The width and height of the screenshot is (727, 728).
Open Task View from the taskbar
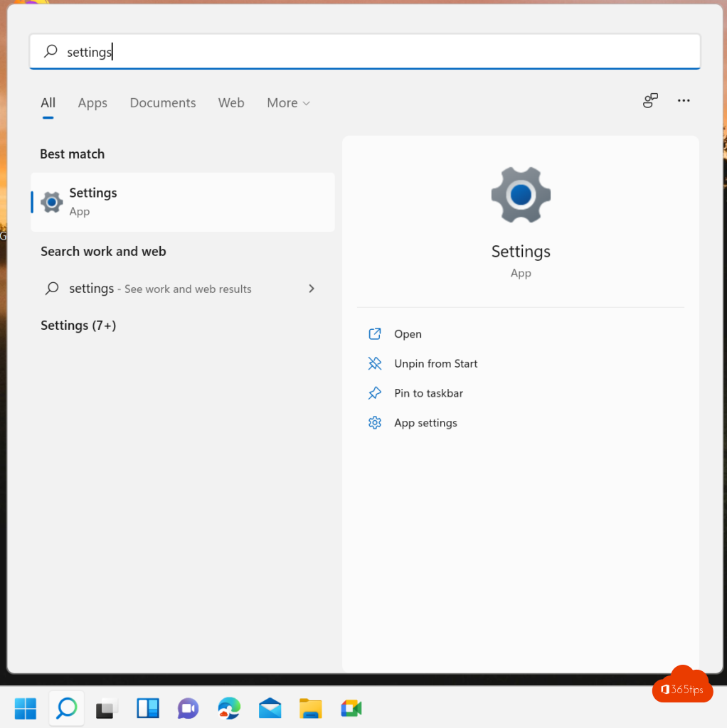coord(107,708)
